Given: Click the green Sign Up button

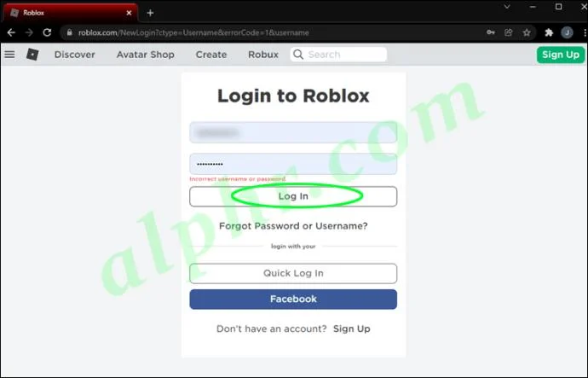Looking at the screenshot, I should [x=561, y=55].
